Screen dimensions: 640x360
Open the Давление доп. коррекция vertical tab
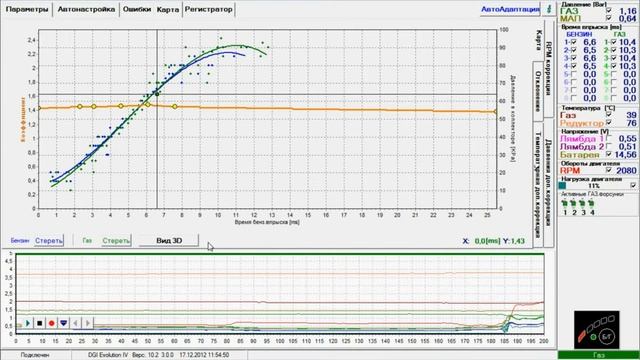549,182
